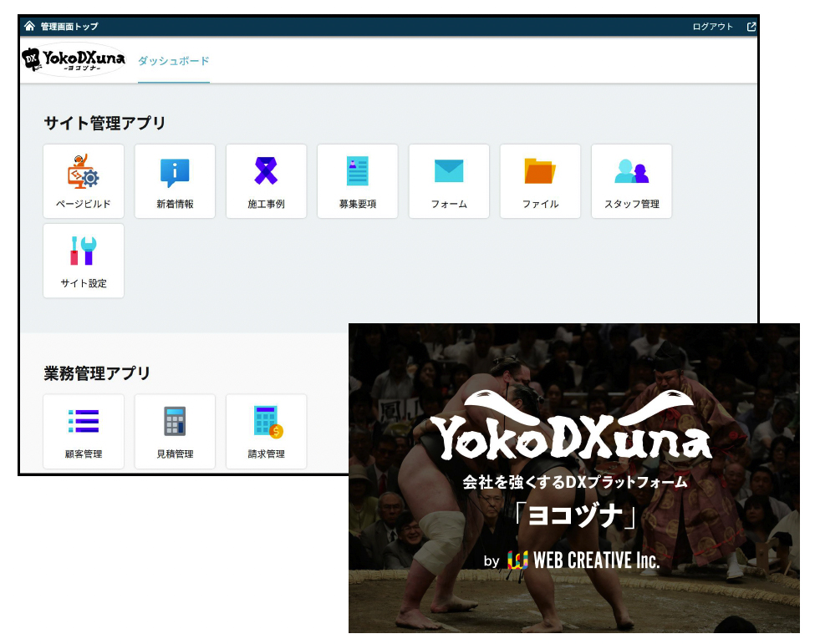Click the external link icon beside ログアウト
Viewport: 815px width, 644px height.
[x=751, y=27]
